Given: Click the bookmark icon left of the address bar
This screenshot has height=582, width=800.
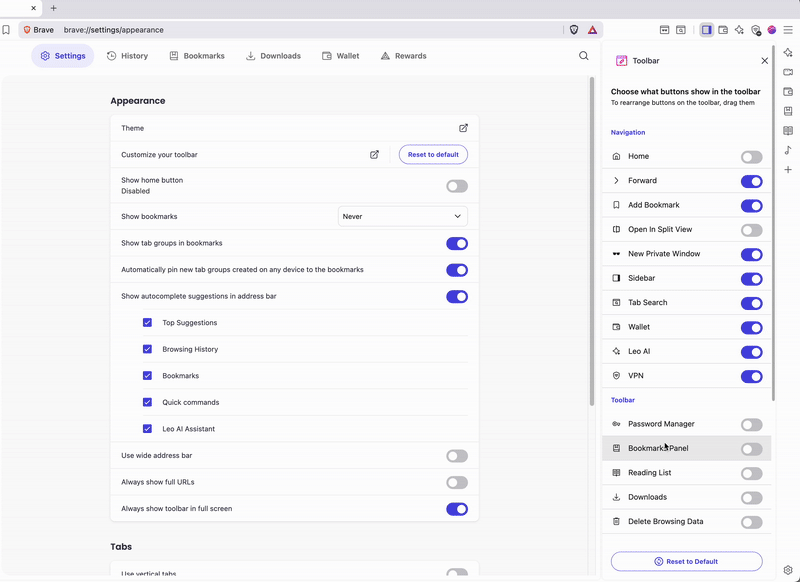Looking at the screenshot, I should (6, 30).
